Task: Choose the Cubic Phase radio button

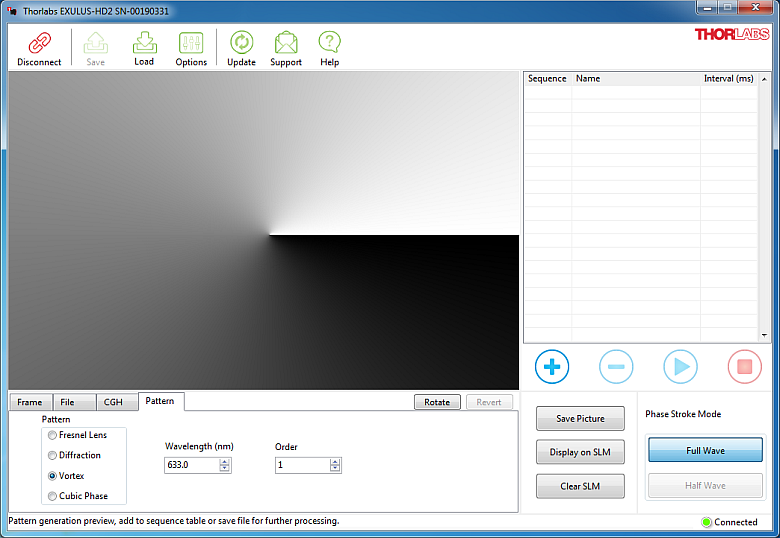Action: [x=52, y=496]
